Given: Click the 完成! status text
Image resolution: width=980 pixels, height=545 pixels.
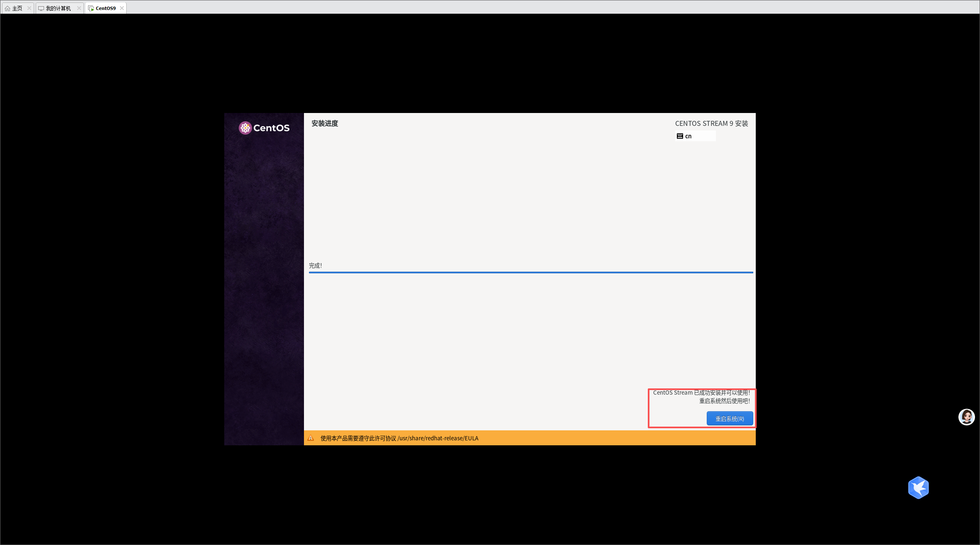Looking at the screenshot, I should tap(316, 266).
